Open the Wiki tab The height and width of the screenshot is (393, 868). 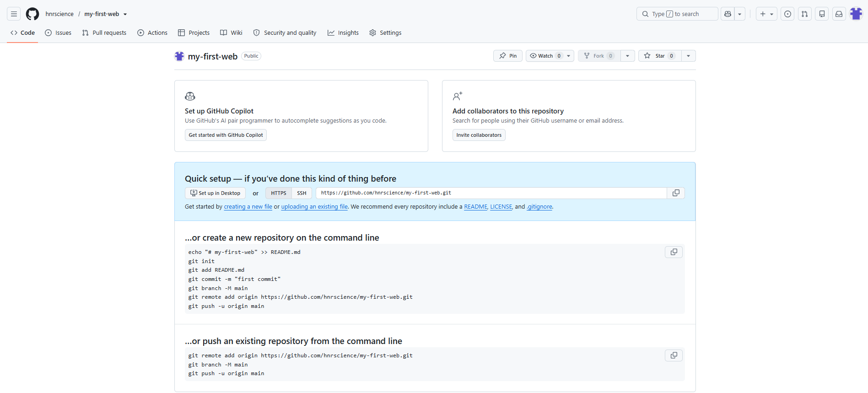click(x=231, y=32)
